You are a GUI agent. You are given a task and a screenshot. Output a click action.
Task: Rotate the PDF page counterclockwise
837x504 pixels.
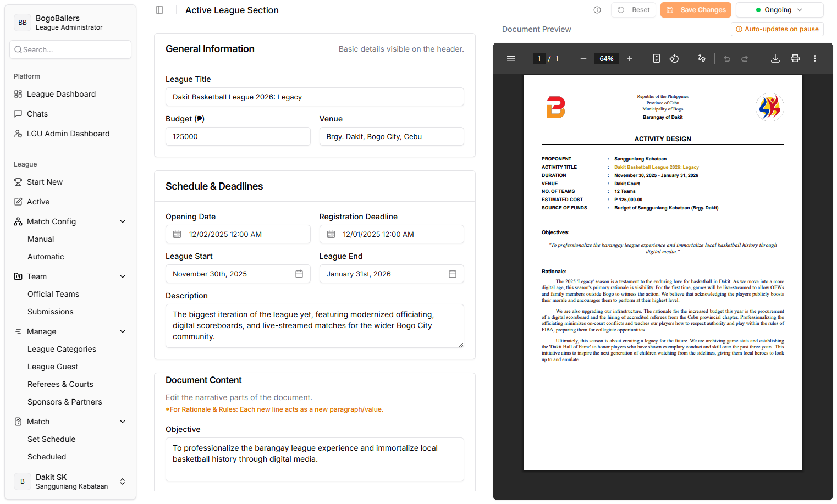(674, 58)
